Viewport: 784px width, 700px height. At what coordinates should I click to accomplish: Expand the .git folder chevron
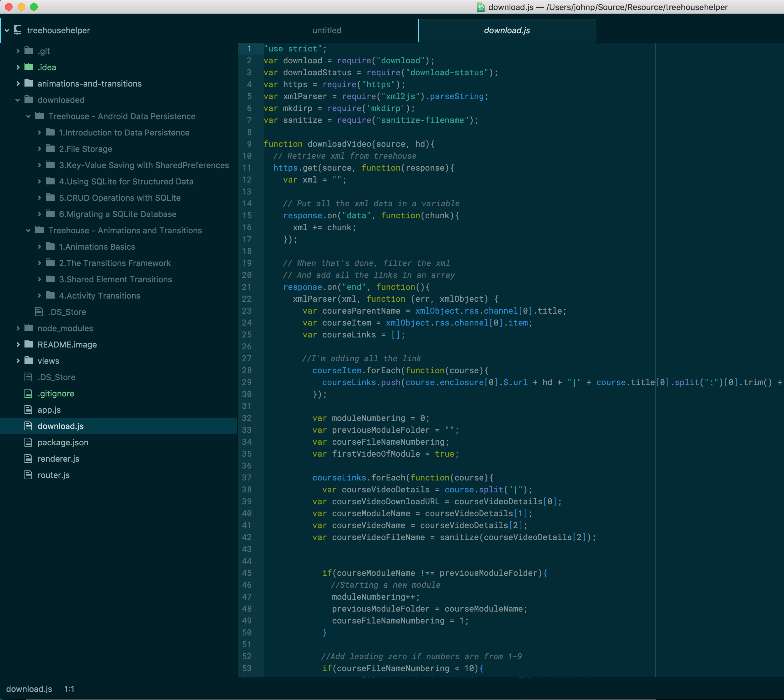click(18, 51)
